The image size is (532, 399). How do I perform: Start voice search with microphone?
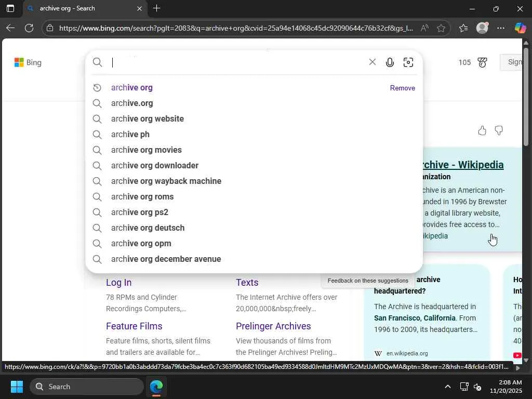(390, 62)
